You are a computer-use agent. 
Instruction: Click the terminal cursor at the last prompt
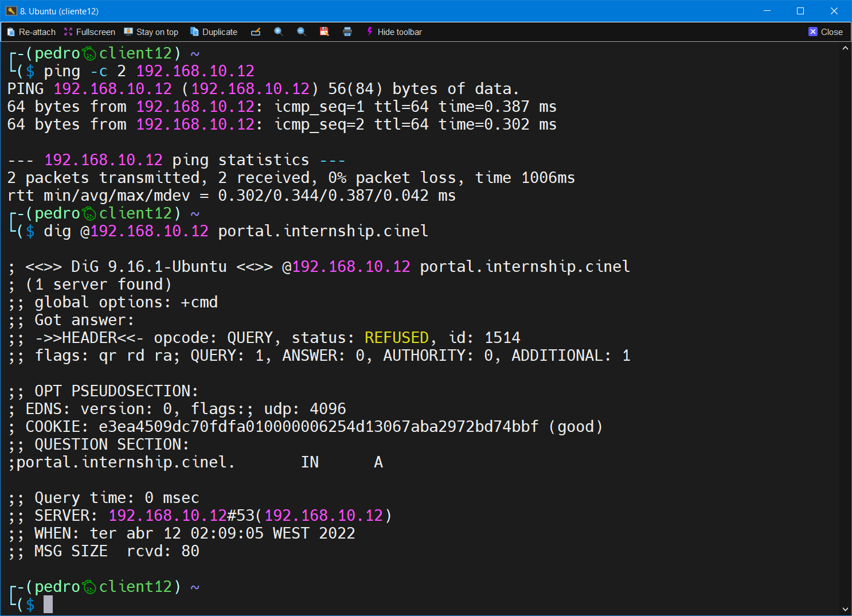[48, 604]
